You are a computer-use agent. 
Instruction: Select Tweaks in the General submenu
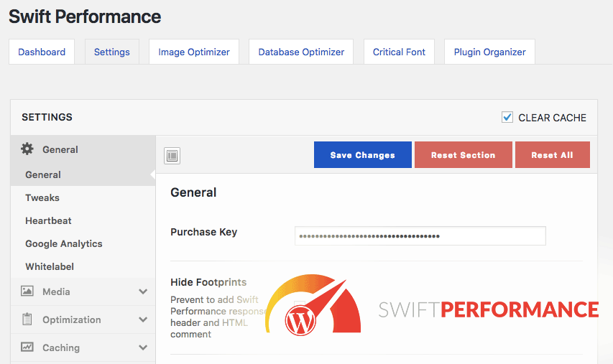tap(42, 197)
